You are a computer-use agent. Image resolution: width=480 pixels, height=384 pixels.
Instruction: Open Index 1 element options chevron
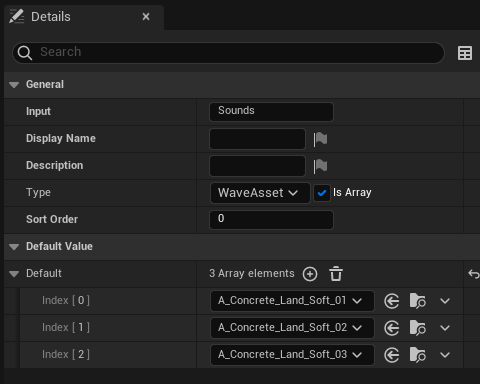click(x=445, y=328)
